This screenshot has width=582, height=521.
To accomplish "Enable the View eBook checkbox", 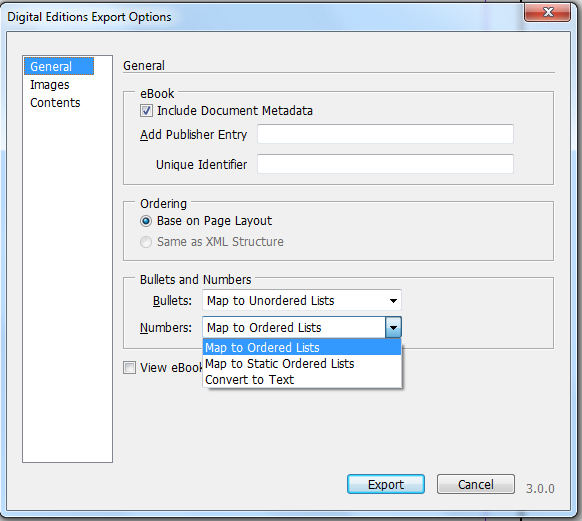I will pos(130,367).
